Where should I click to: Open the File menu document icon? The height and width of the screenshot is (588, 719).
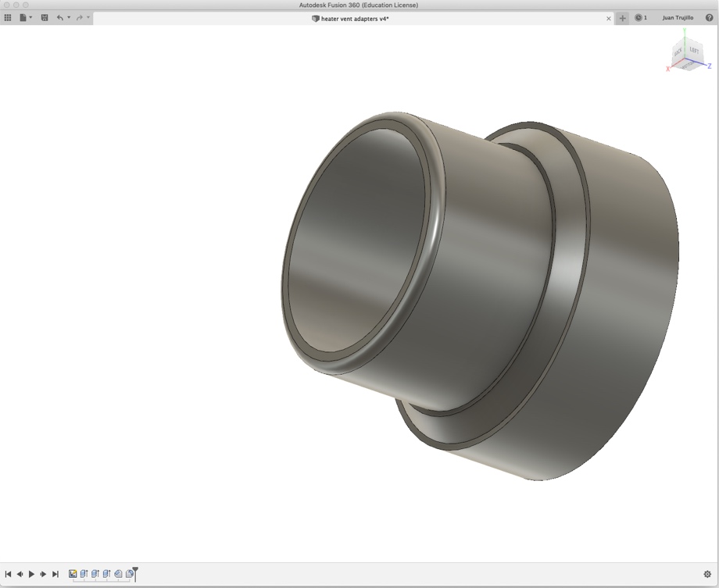(23, 18)
